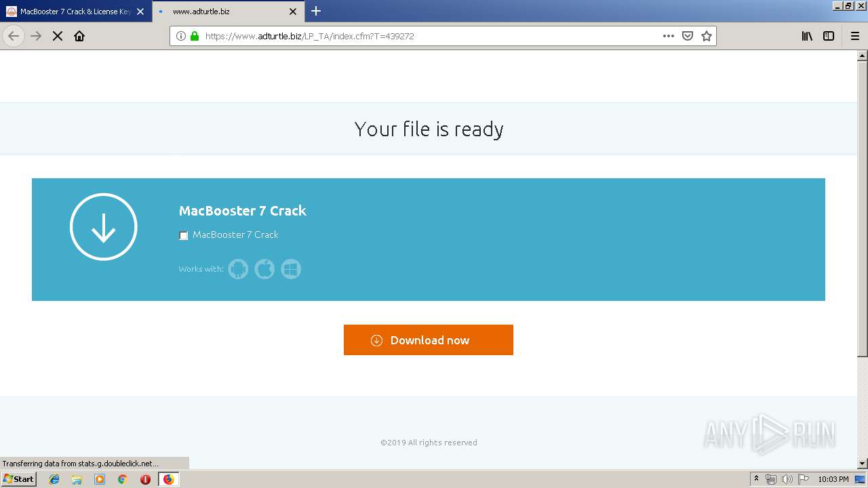Click the orange Download now button
Image resolution: width=868 pixels, height=488 pixels.
(429, 340)
